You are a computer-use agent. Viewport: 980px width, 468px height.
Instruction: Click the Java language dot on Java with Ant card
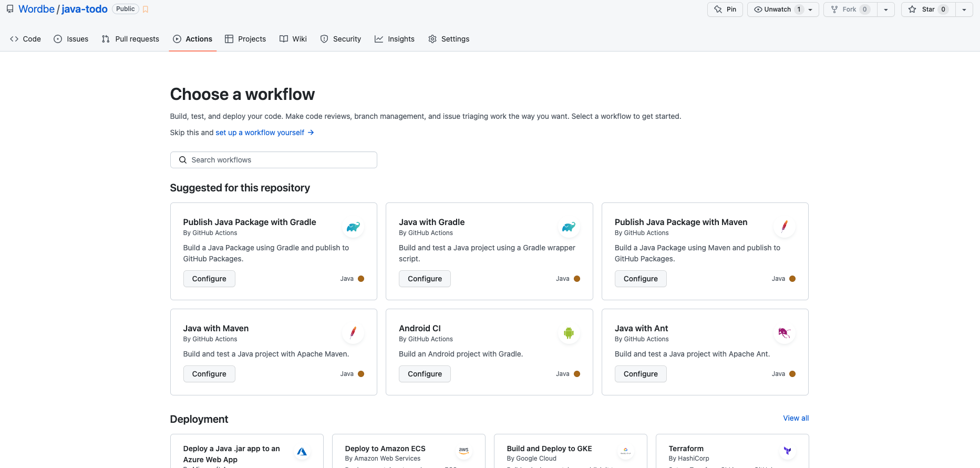tap(792, 374)
